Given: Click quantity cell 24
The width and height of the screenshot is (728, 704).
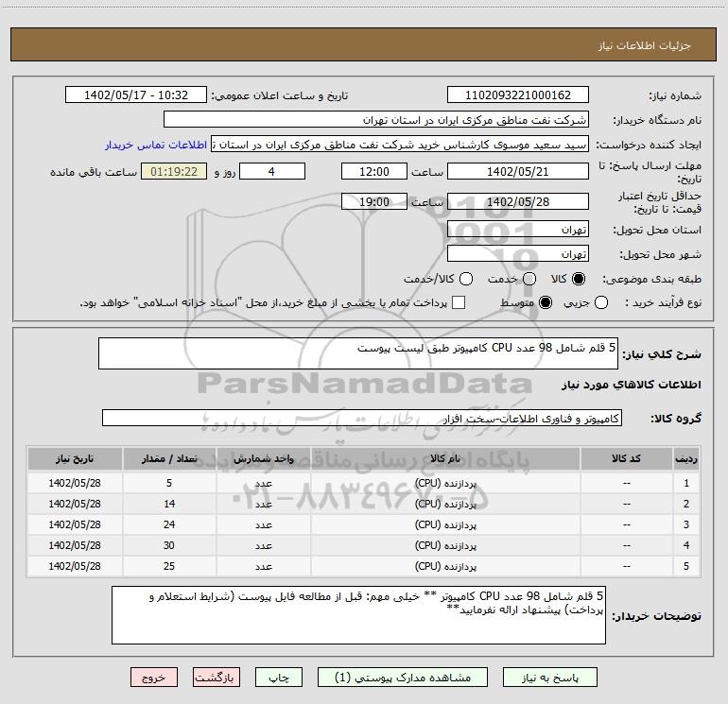Looking at the screenshot, I should pos(169,524).
